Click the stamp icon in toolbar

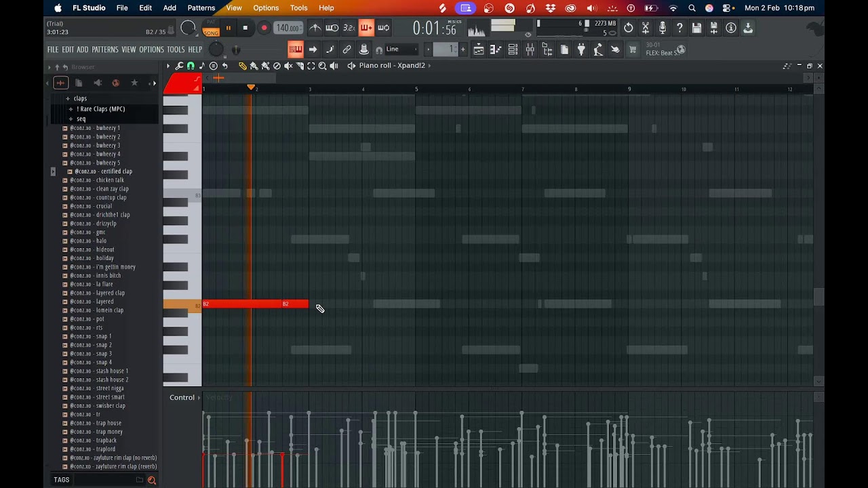tap(363, 49)
